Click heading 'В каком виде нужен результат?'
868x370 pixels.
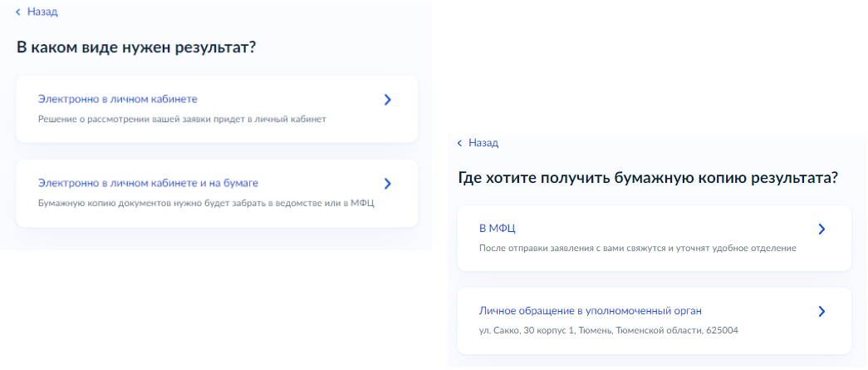coord(136,47)
